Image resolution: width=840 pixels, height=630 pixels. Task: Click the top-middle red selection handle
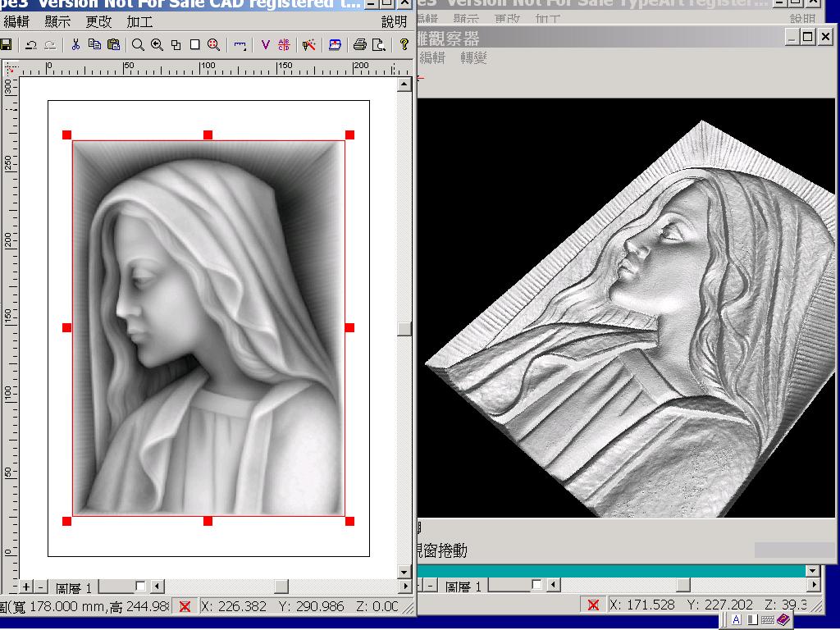(x=208, y=135)
